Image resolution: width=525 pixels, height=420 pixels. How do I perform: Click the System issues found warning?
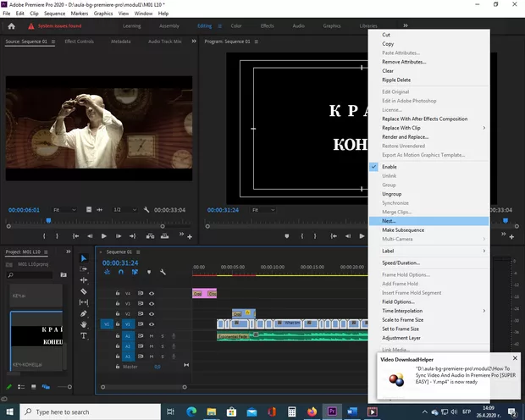pyautogui.click(x=59, y=25)
